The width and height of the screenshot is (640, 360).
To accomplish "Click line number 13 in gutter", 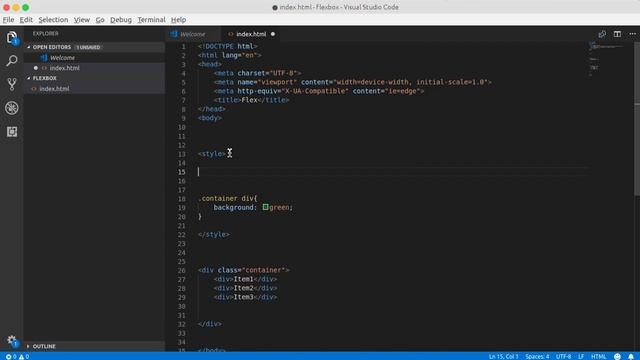I will coord(182,154).
